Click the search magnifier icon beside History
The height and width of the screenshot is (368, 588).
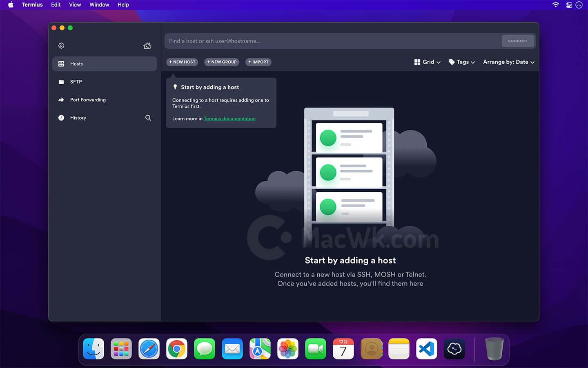pyautogui.click(x=148, y=118)
